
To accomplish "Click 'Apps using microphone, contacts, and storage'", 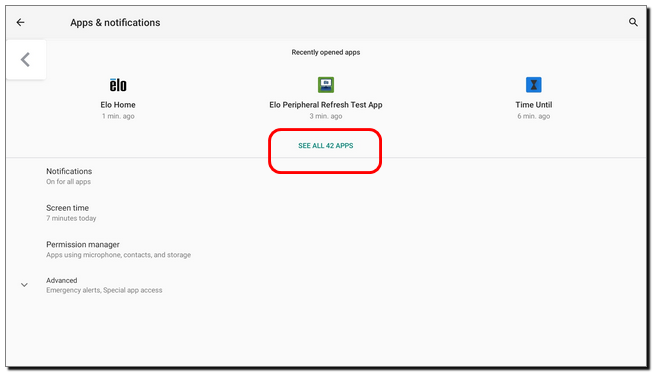I will point(118,255).
